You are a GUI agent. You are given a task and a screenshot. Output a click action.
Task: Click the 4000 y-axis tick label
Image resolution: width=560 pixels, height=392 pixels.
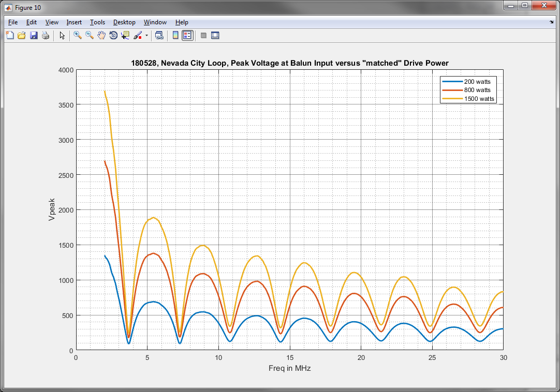tap(66, 70)
